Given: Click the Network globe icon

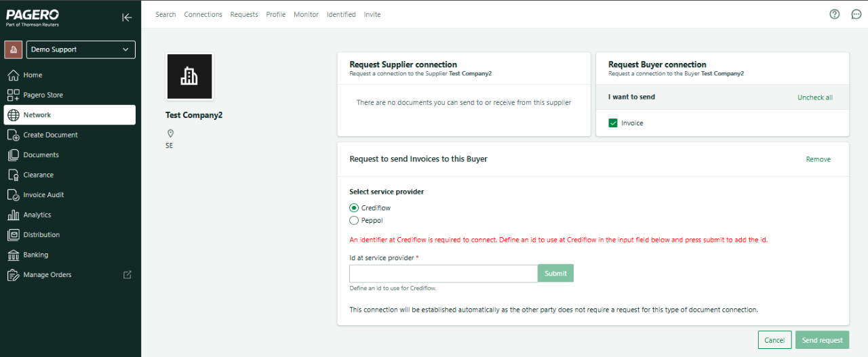Looking at the screenshot, I should point(13,115).
